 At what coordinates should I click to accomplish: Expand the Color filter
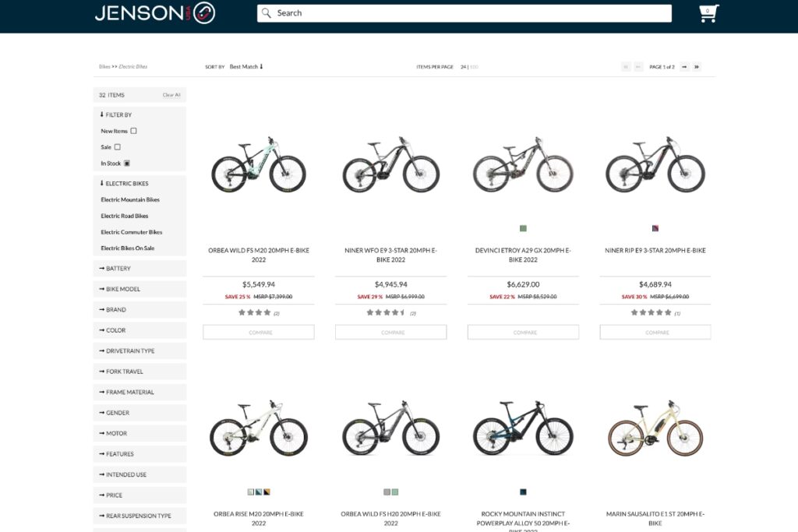[139, 330]
